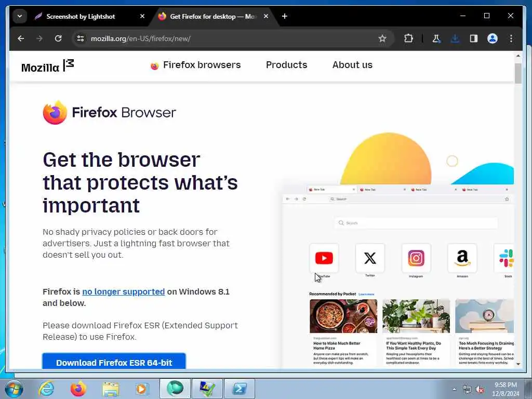The height and width of the screenshot is (399, 532).
Task: View site information icon in address bar
Action: click(x=81, y=38)
